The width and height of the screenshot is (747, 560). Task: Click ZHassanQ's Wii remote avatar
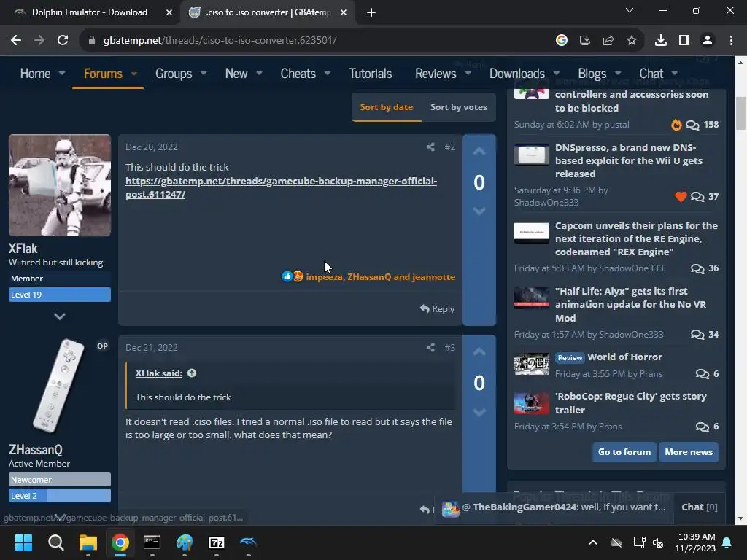point(60,386)
